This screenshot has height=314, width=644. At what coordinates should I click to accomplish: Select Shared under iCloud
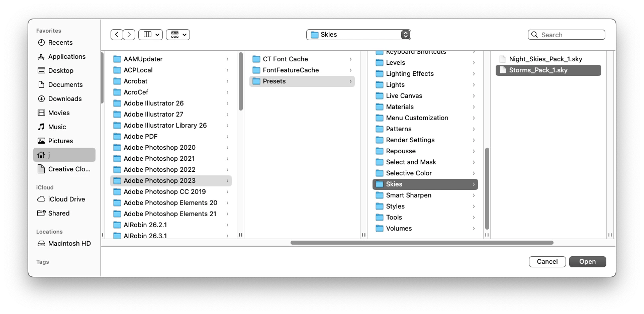click(64, 214)
